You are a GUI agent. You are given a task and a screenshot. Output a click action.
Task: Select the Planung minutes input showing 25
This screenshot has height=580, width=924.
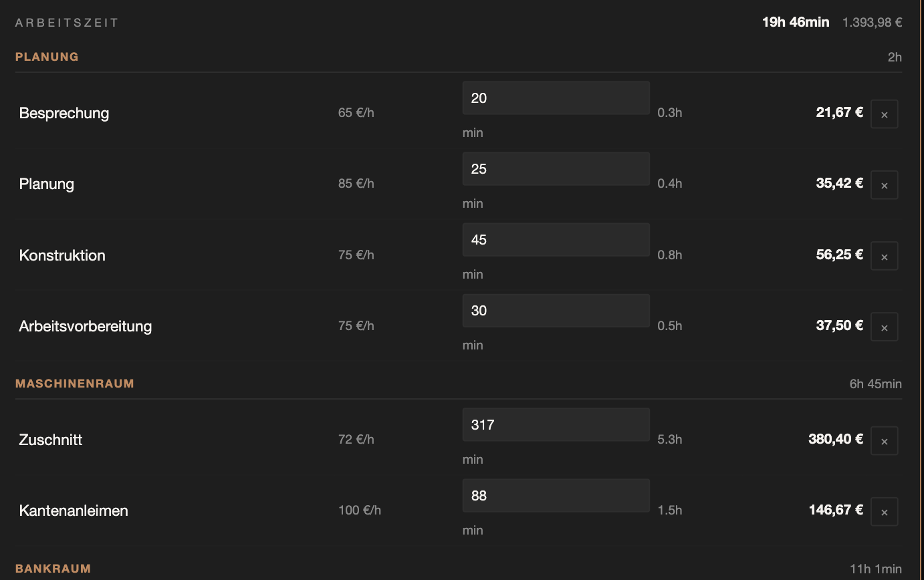[x=556, y=169]
